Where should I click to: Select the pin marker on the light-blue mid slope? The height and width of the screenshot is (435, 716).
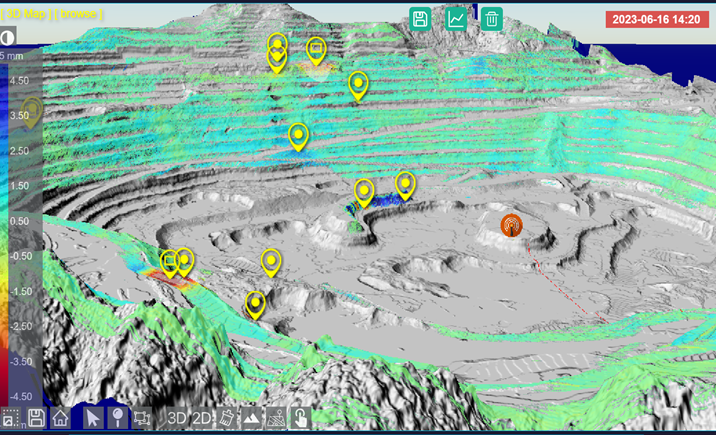click(x=299, y=137)
